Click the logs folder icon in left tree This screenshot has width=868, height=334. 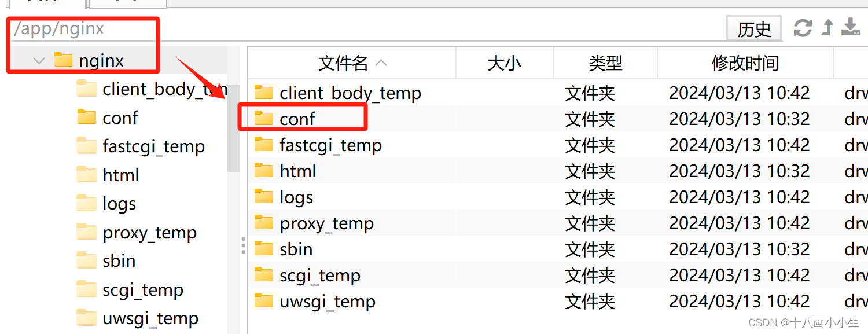[87, 203]
